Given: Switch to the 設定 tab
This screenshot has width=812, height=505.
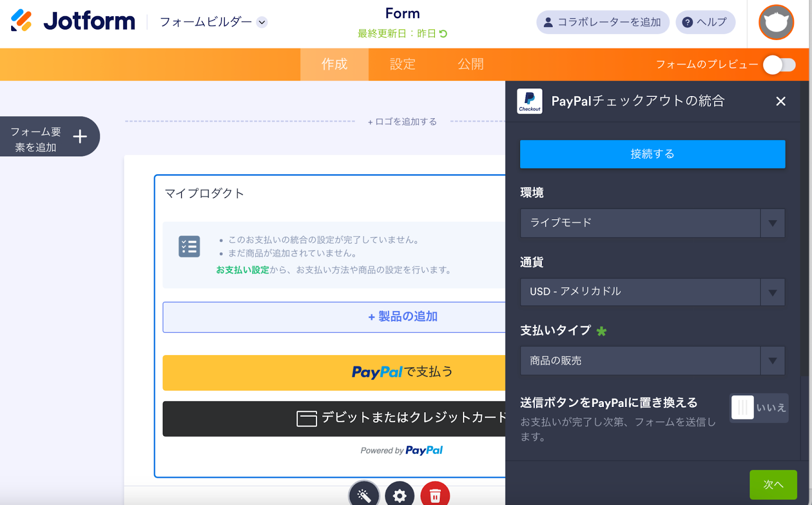Looking at the screenshot, I should (x=402, y=64).
